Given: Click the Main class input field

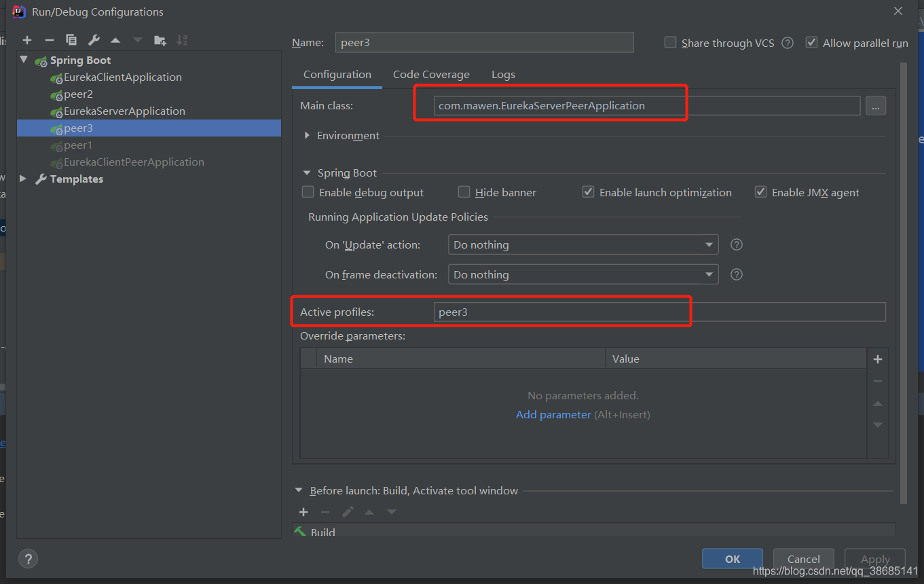Looking at the screenshot, I should pyautogui.click(x=647, y=105).
